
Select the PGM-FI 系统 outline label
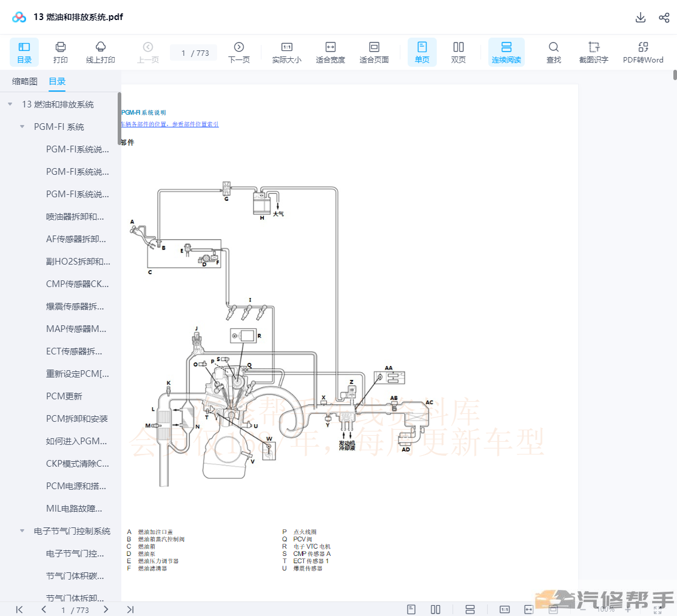59,127
